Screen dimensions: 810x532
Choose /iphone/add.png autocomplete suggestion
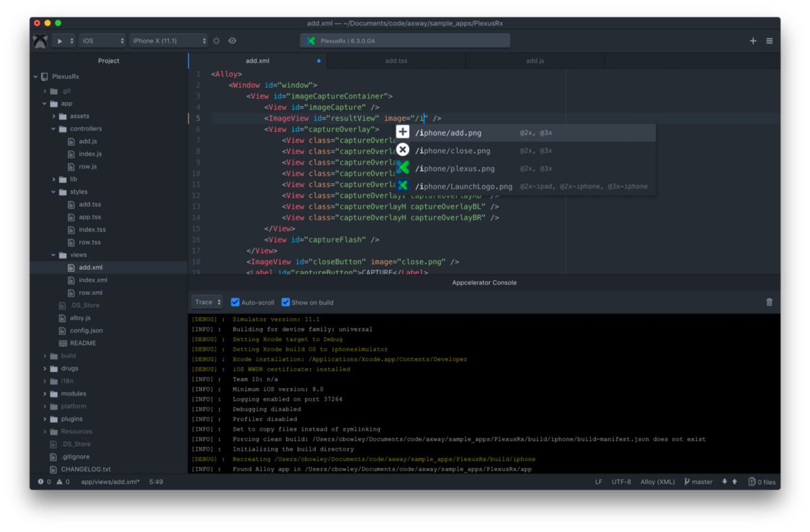coord(524,133)
